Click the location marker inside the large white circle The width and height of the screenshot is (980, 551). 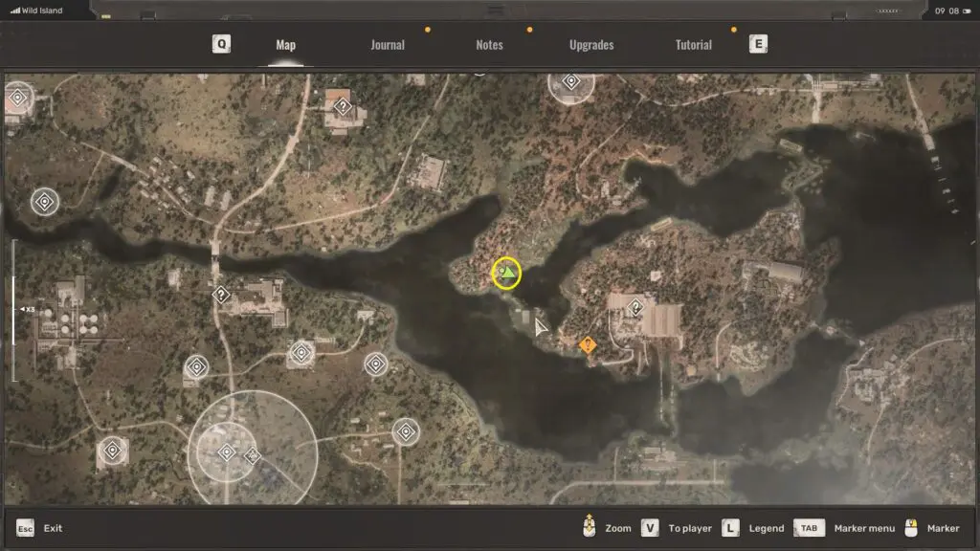click(227, 452)
